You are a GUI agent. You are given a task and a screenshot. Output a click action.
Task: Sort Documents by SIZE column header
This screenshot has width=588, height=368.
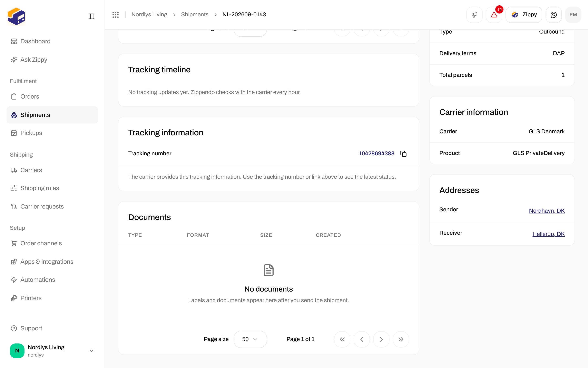pyautogui.click(x=266, y=235)
